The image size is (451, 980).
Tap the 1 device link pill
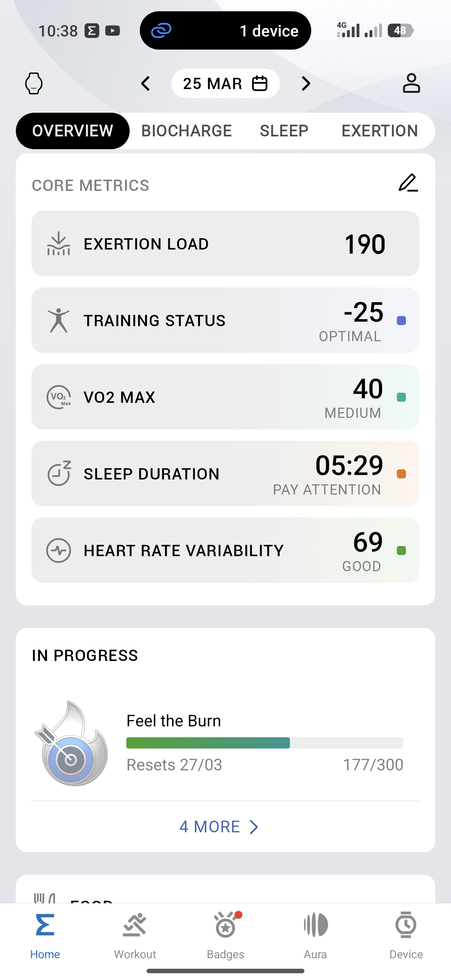pos(225,30)
